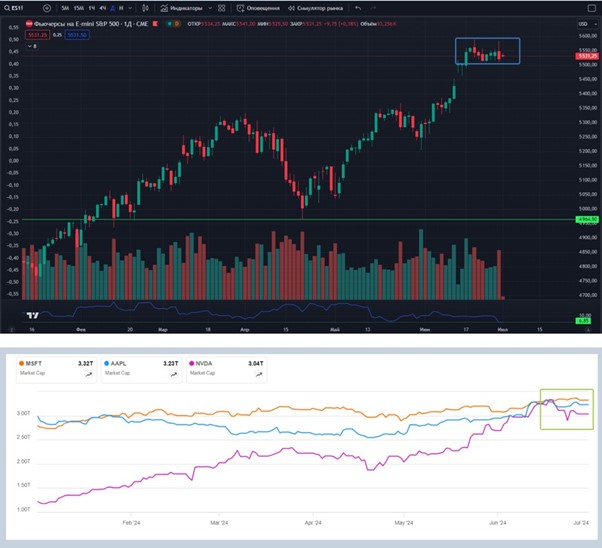This screenshot has width=602, height=548.
Task: Click the 1.00T y-axis label
Action: coord(23,509)
